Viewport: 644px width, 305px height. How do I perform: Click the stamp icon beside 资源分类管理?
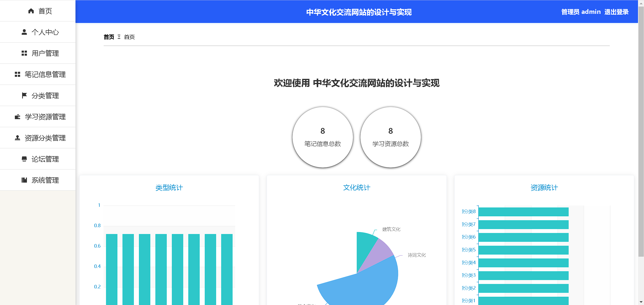(17, 138)
